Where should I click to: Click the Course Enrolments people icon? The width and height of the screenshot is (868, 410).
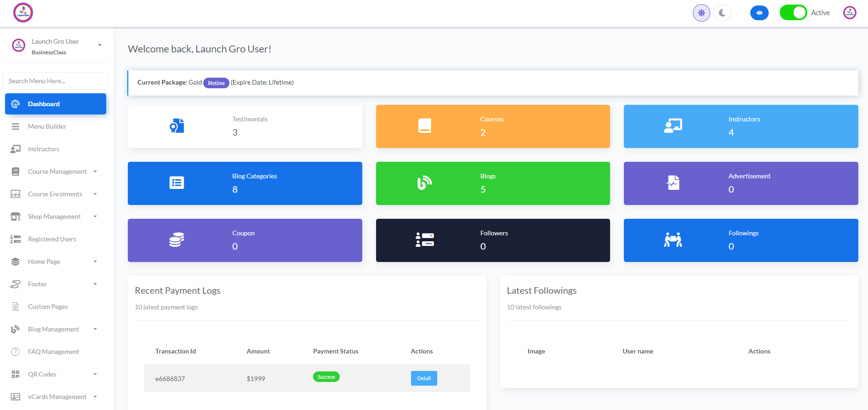tap(16, 194)
